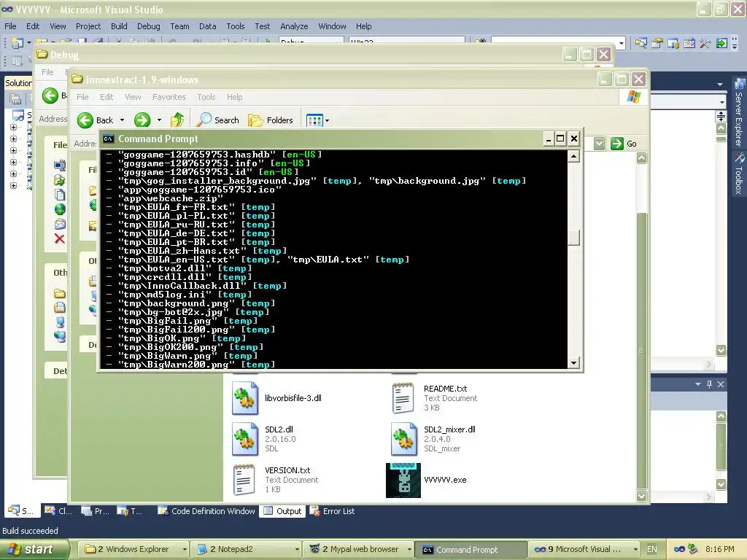Switch to the Error List tab

[333, 511]
